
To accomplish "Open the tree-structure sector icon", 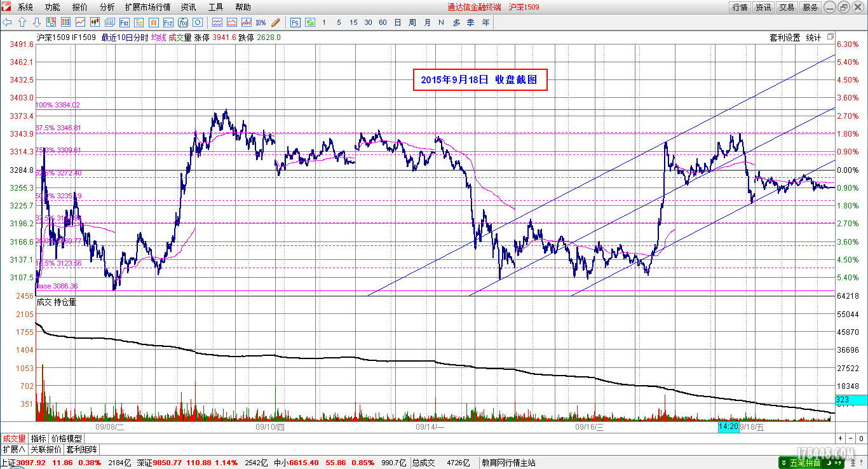I will pyautogui.click(x=139, y=22).
